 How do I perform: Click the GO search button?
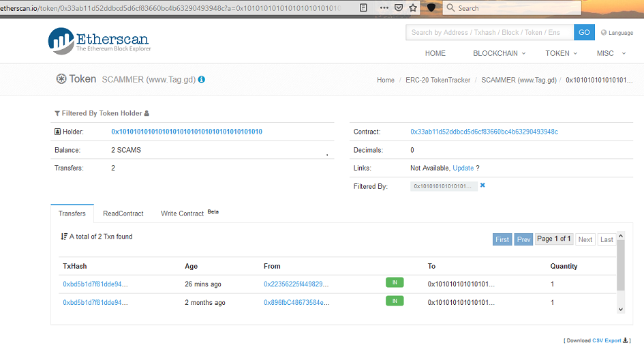pyautogui.click(x=584, y=33)
